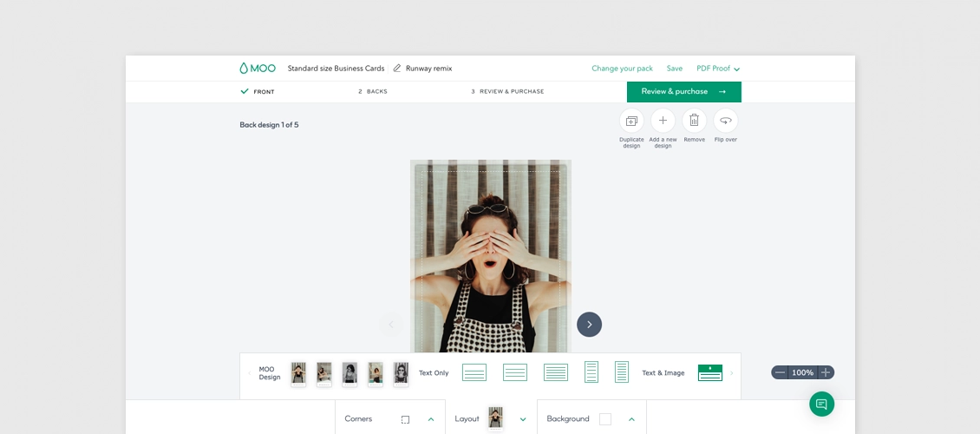Click the Remove trash icon
Screen dimensions: 980x434
[694, 121]
